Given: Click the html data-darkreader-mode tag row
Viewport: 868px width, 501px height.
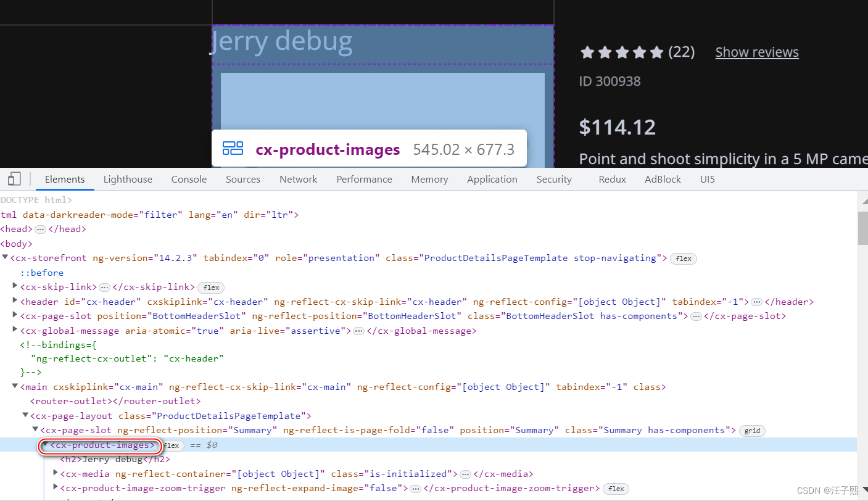Looking at the screenshot, I should [x=149, y=215].
